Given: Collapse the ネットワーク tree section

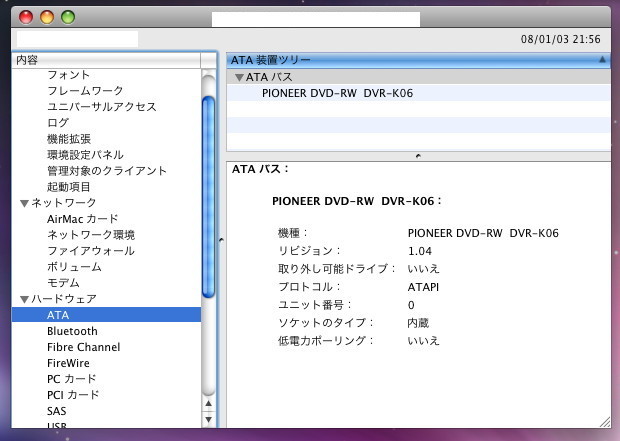Looking at the screenshot, I should 24,203.
